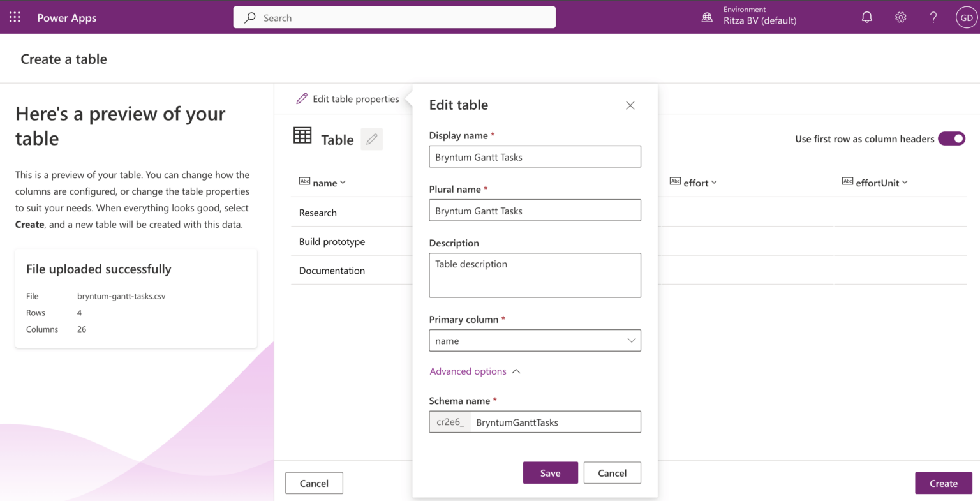Open the app launcher waffle icon

click(14, 17)
